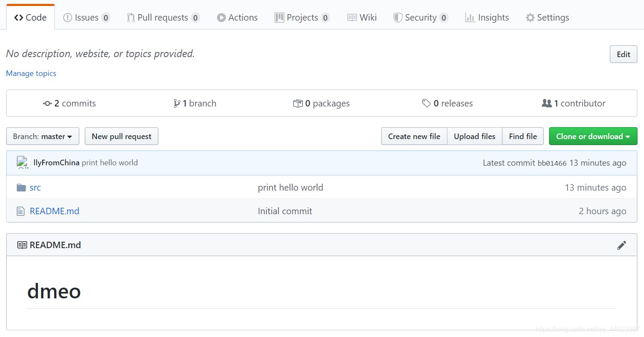Click the README.md file icon in list
Image resolution: width=644 pixels, height=337 pixels.
(21, 211)
